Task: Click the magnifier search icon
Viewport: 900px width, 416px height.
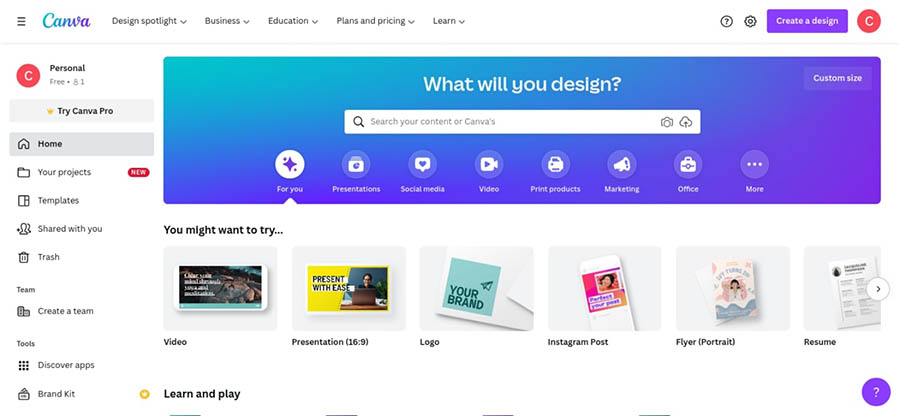Action: pos(359,122)
